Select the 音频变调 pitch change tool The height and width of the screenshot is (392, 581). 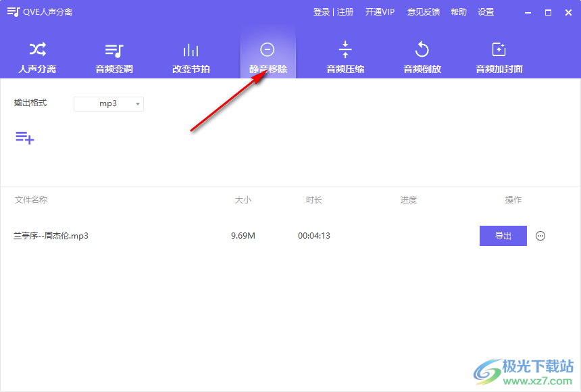coord(113,56)
